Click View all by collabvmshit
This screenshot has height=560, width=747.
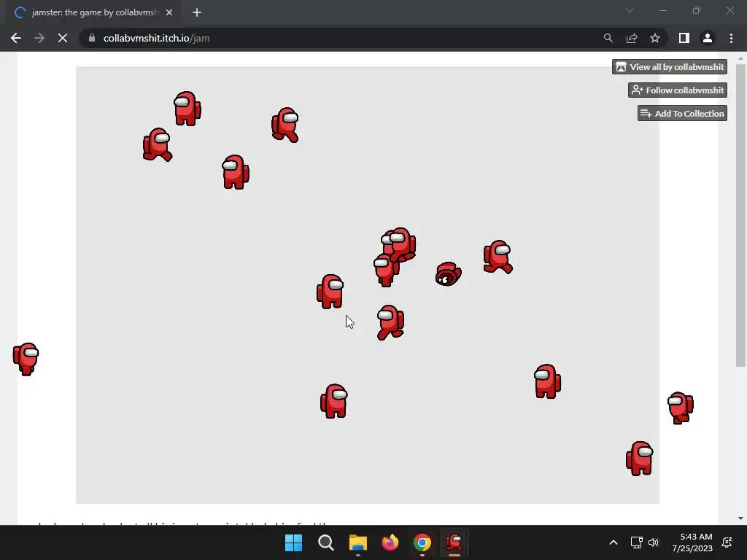click(670, 66)
